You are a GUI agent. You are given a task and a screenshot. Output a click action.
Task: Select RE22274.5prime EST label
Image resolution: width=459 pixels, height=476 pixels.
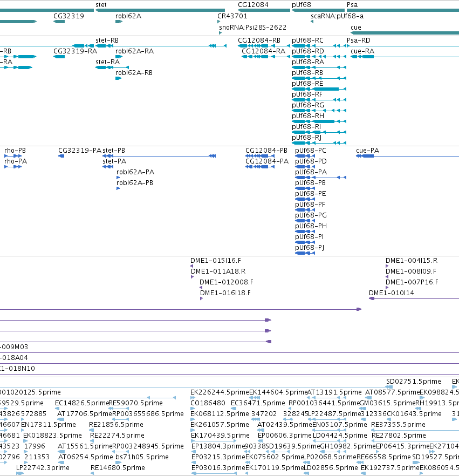tap(117, 436)
